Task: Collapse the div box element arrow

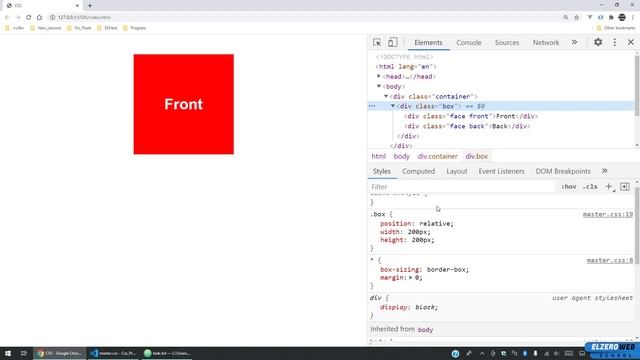Action: pos(393,106)
